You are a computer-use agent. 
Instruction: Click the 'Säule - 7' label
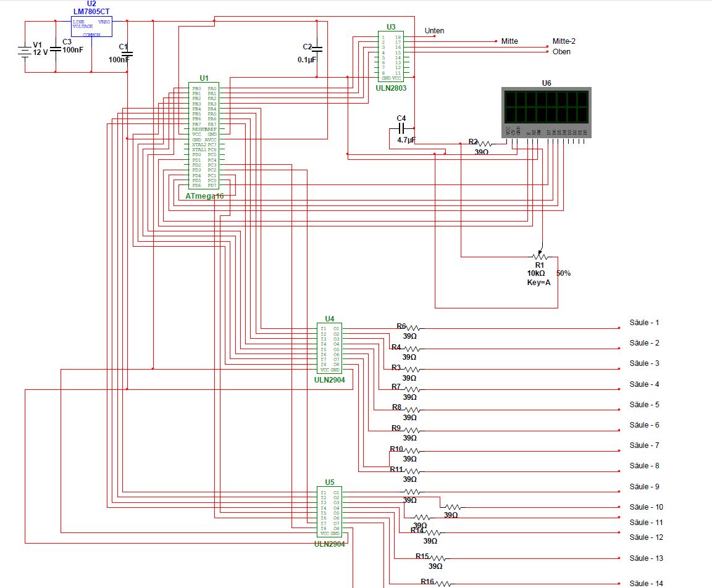[x=644, y=445]
